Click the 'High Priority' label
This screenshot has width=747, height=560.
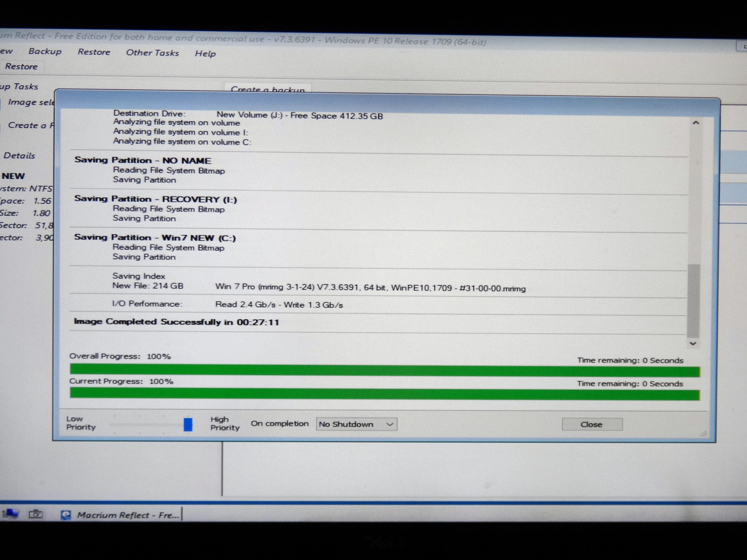225,423
